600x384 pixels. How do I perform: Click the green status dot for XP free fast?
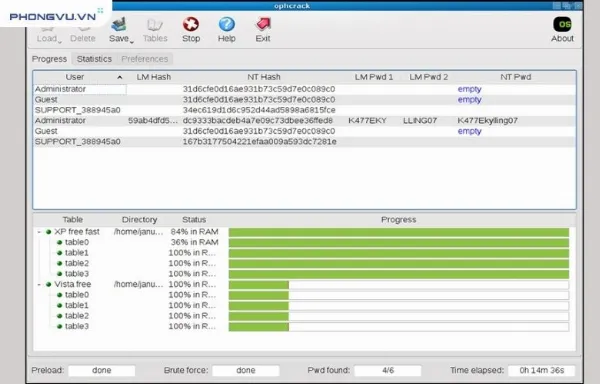point(49,232)
